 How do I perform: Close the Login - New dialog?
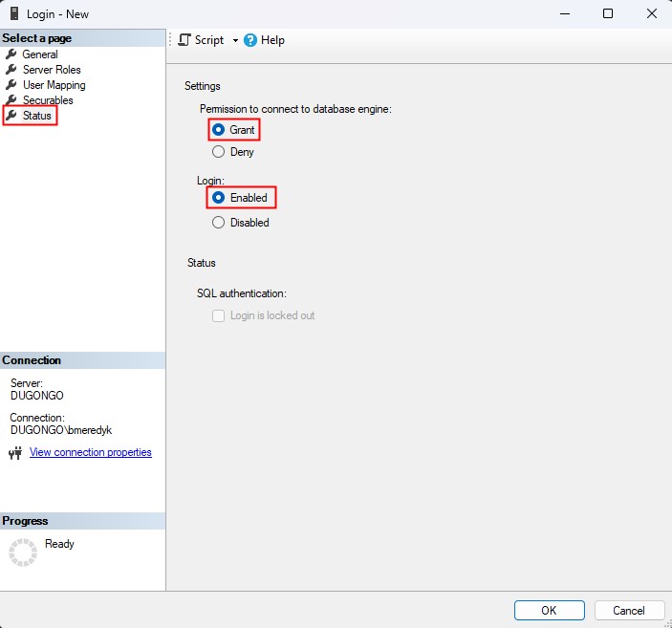[x=651, y=13]
